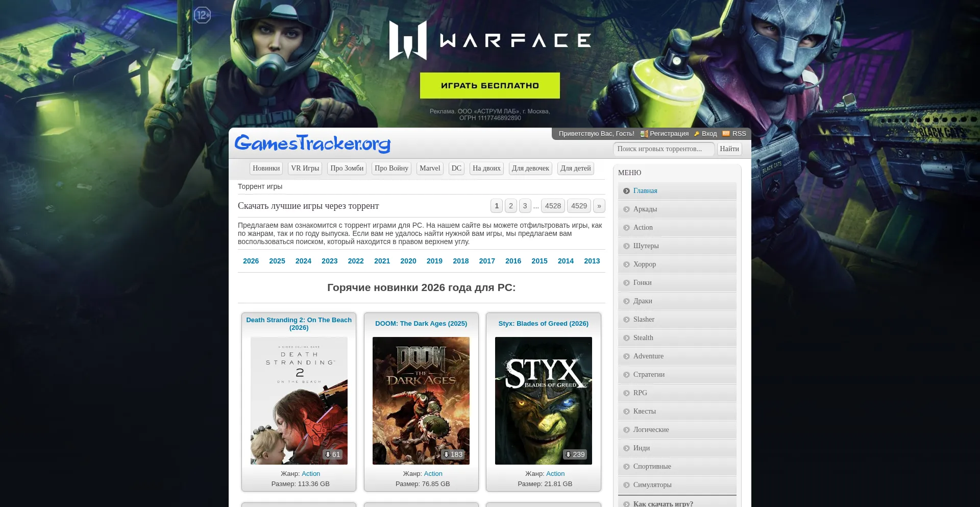Open the Death Stranding 2 cover thumbnail
This screenshot has height=507, width=980.
[x=299, y=401]
